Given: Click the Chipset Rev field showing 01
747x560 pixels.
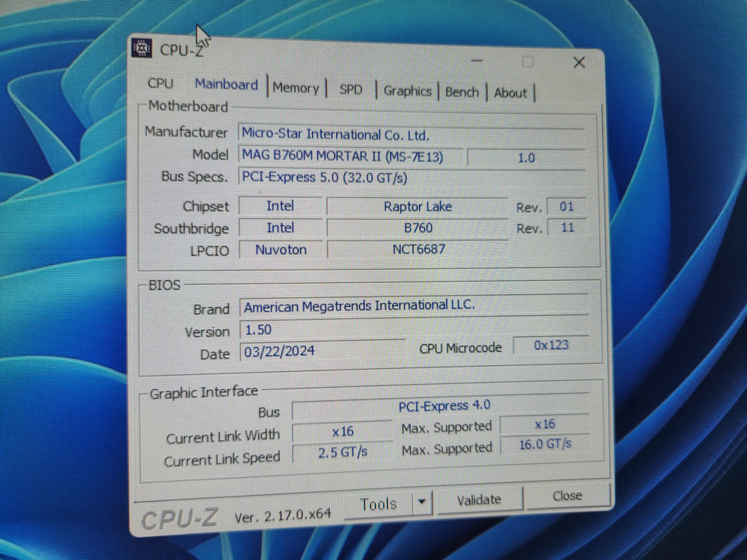Looking at the screenshot, I should (565, 206).
